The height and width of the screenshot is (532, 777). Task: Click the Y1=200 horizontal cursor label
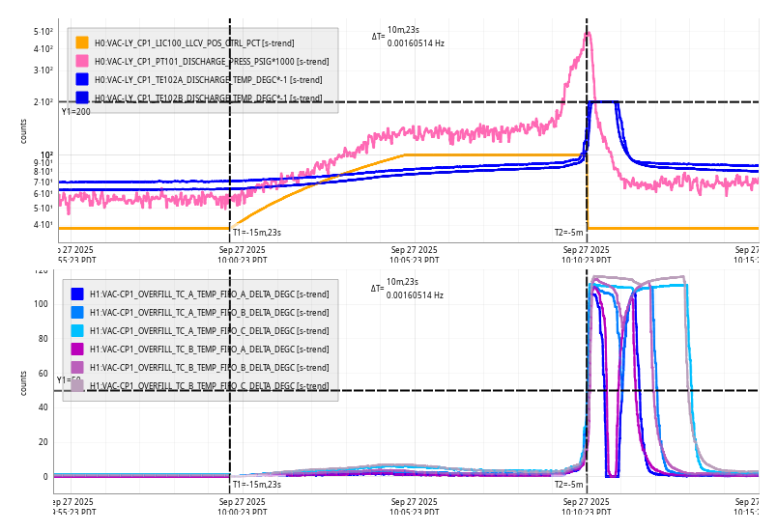tap(75, 111)
